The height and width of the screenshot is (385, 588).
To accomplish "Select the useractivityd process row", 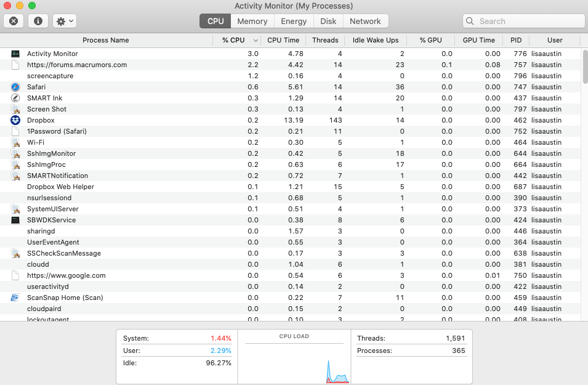I will coord(291,286).
